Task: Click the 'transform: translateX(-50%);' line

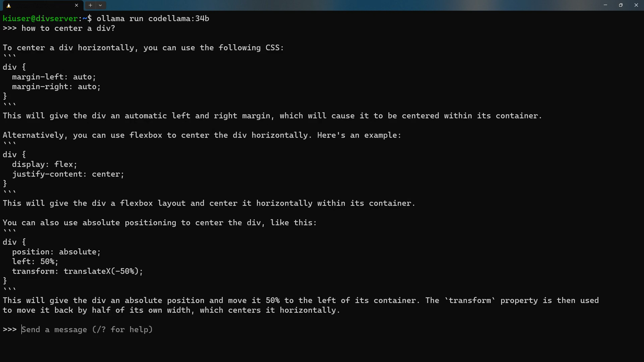Action: [x=77, y=271]
